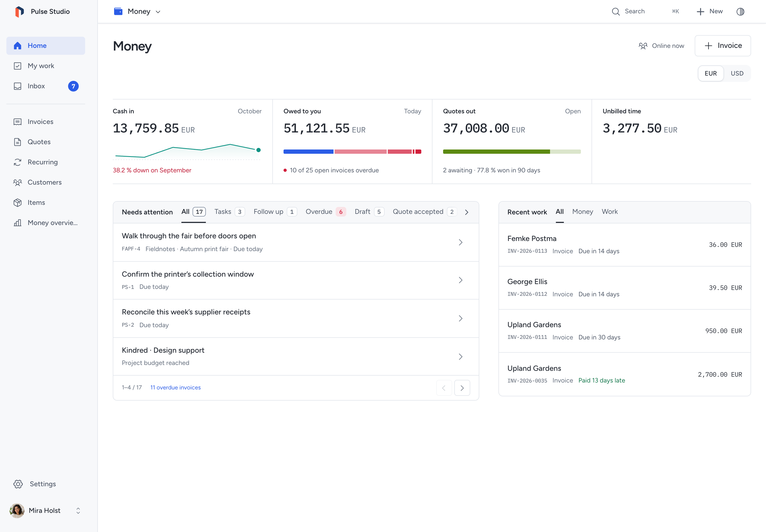Image resolution: width=766 pixels, height=532 pixels.
Task: Click the Pulse Studio logo icon
Action: [x=19, y=12]
